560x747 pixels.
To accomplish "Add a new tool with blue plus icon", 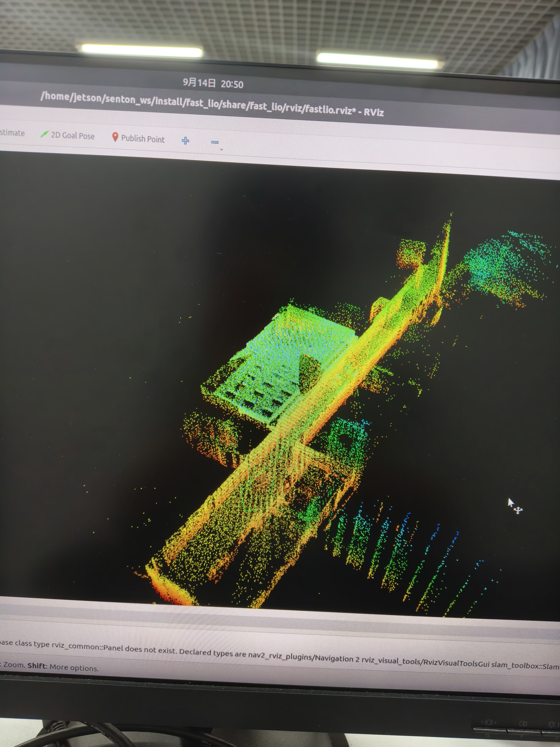I will click(x=185, y=141).
